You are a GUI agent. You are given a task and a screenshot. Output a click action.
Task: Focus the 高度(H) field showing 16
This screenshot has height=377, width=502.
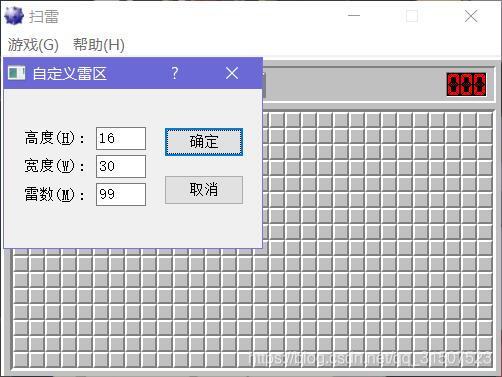[121, 138]
